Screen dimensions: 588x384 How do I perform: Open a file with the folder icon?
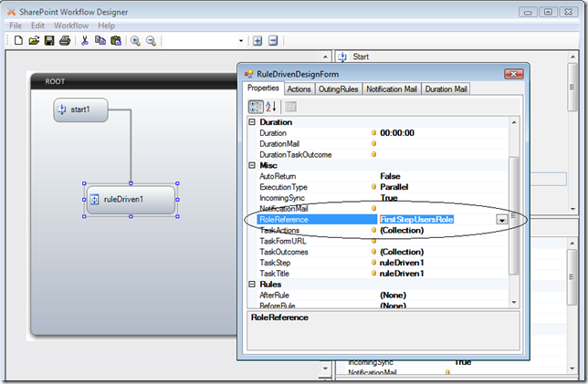(x=34, y=40)
